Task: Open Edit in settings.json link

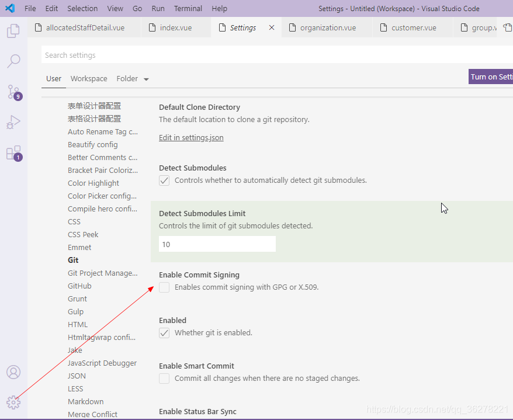Action: (191, 138)
